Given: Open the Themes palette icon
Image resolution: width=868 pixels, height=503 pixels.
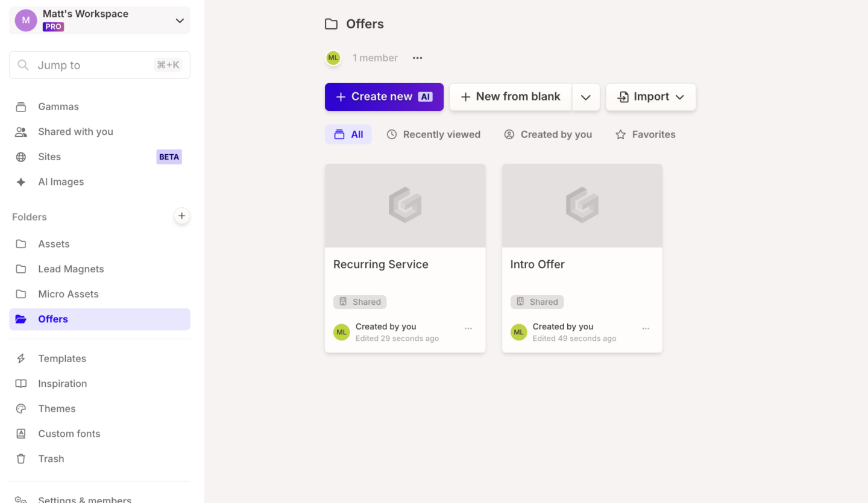Looking at the screenshot, I should pyautogui.click(x=21, y=408).
